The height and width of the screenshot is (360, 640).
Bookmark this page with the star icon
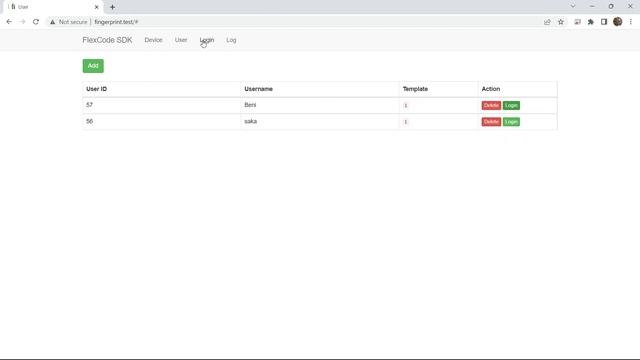click(561, 22)
